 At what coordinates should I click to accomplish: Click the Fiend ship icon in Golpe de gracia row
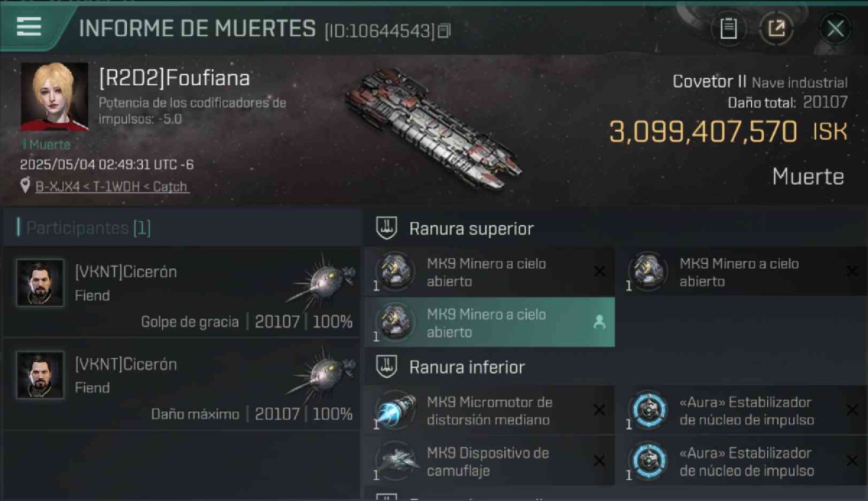(x=320, y=281)
